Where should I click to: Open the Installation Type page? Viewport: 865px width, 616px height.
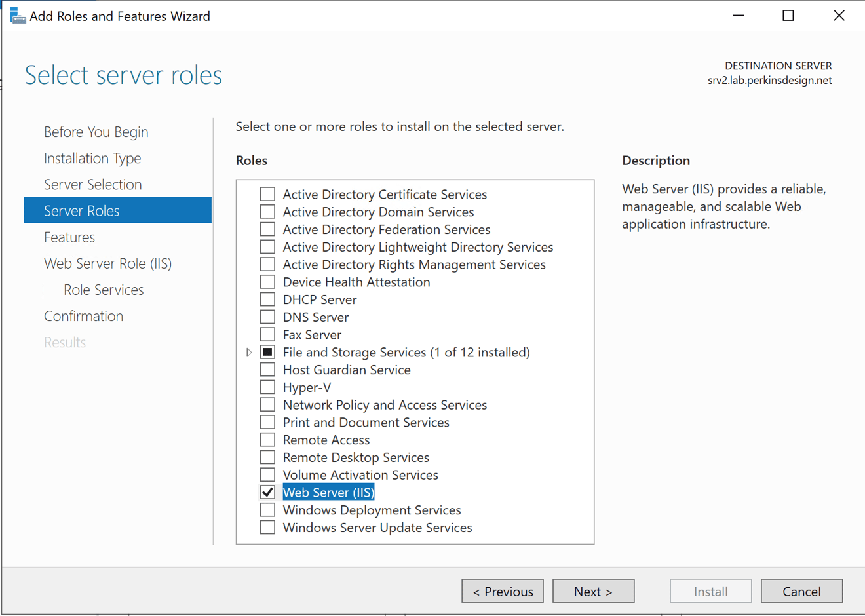(92, 158)
